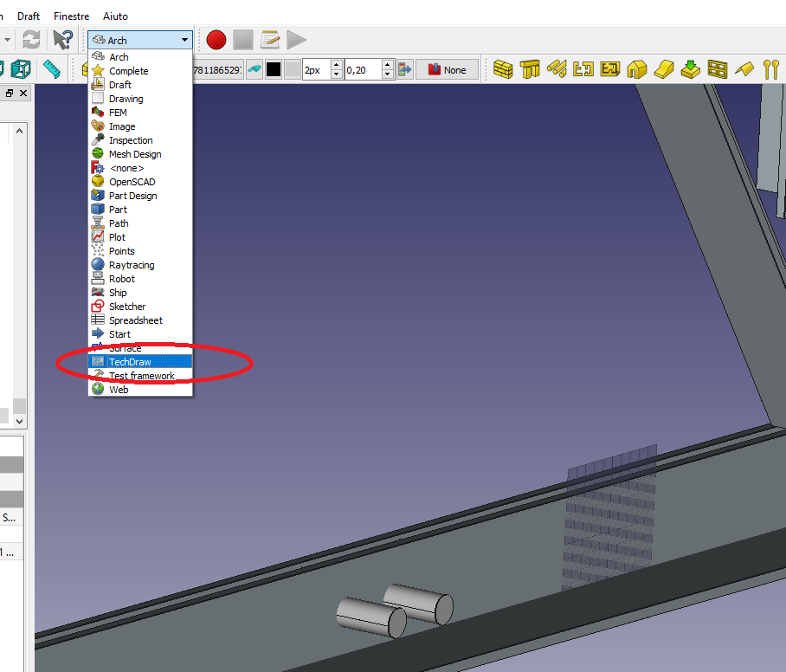This screenshot has height=672, width=786.
Task: Open the small arrow left of Refresh
Action: (x=7, y=40)
